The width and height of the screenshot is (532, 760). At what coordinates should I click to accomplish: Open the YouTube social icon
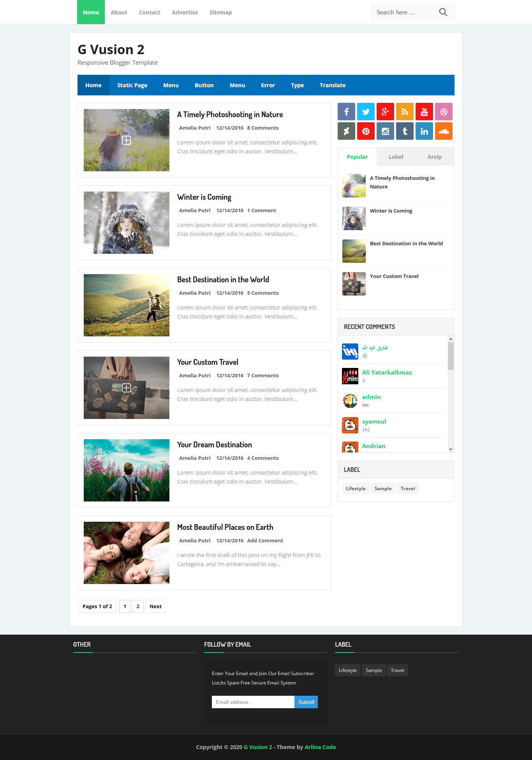(x=424, y=112)
